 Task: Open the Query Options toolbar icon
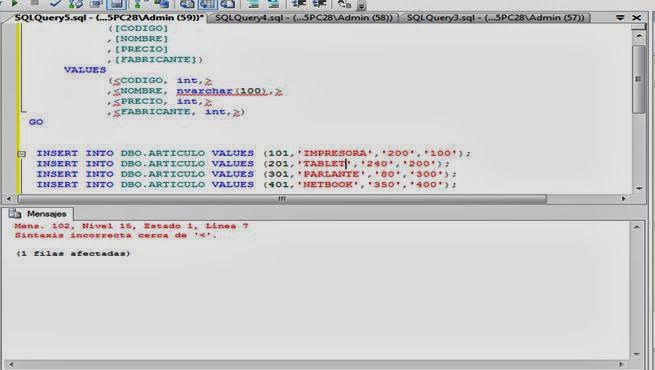click(96, 4)
